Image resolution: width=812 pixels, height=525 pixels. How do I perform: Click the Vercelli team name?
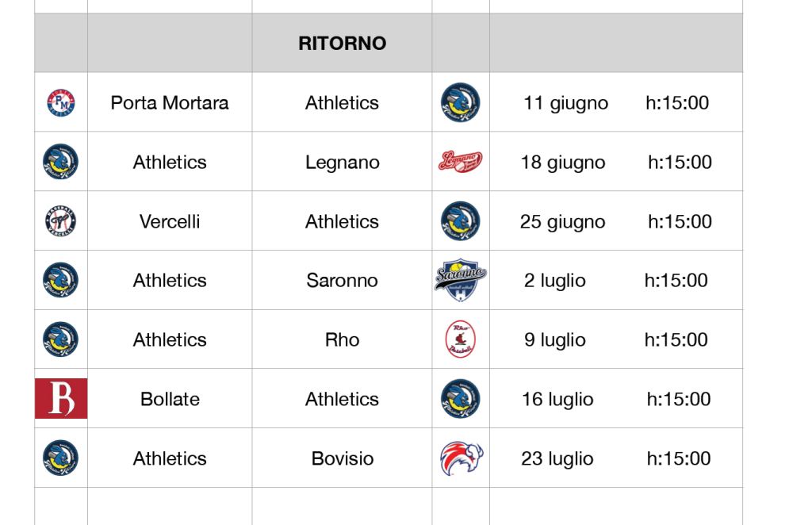tap(170, 222)
